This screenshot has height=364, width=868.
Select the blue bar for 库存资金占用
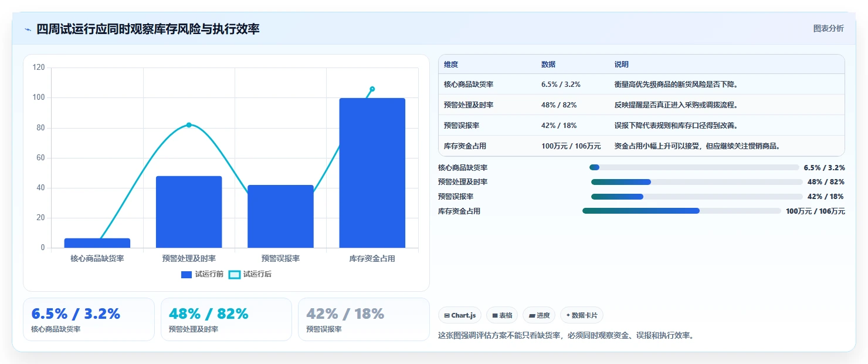pyautogui.click(x=372, y=173)
